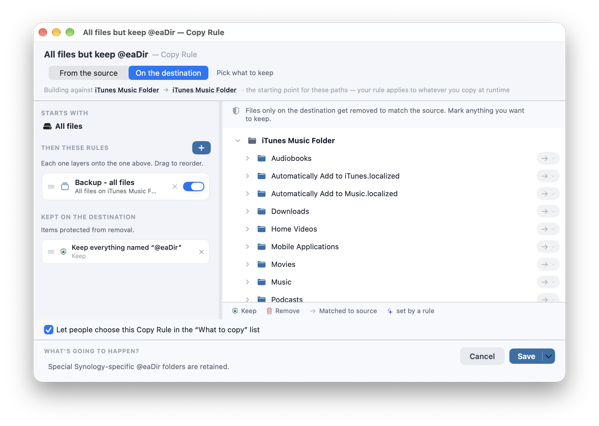Screen dimensions: 599x426
Task: Select the Audiobooks folder icon
Action: pos(261,158)
